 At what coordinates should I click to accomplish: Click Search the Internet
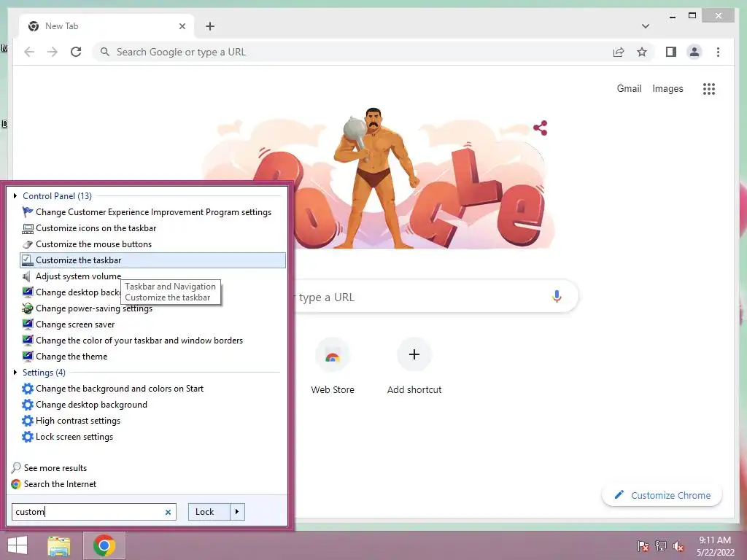(x=60, y=484)
